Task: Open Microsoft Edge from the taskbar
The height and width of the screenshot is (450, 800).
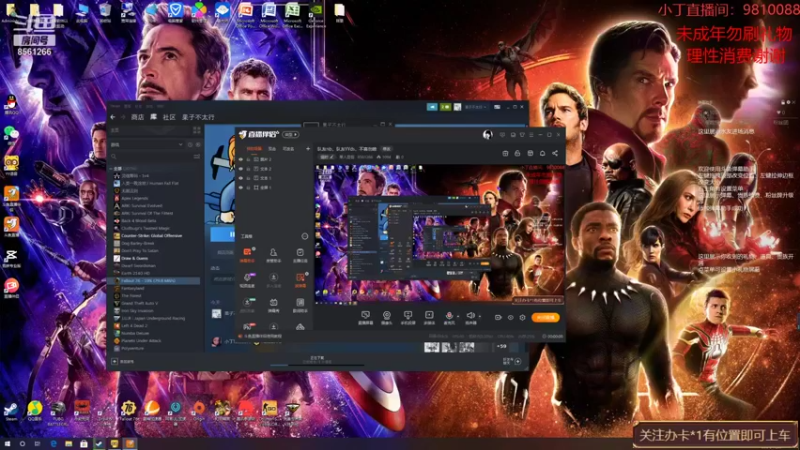Action: pos(53,444)
